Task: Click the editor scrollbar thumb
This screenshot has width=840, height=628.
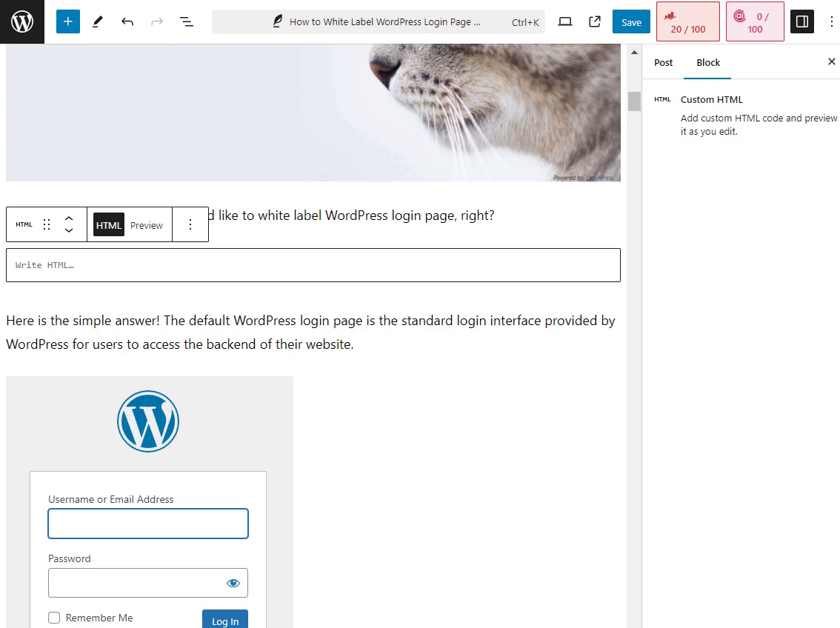Action: [634, 101]
